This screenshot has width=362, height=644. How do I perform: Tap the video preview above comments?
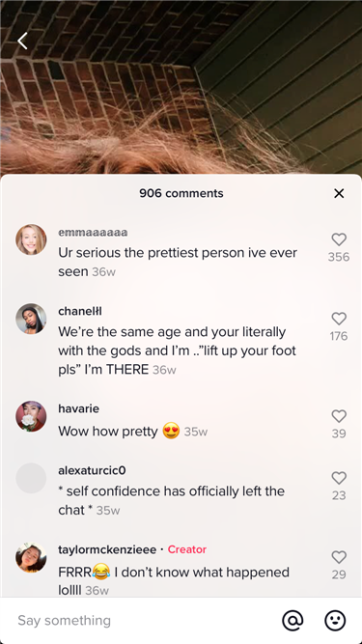click(181, 87)
